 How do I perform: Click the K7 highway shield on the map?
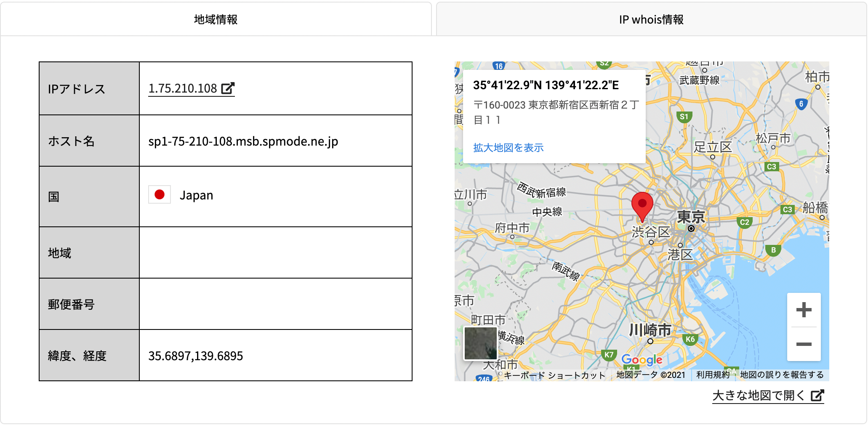tap(609, 355)
